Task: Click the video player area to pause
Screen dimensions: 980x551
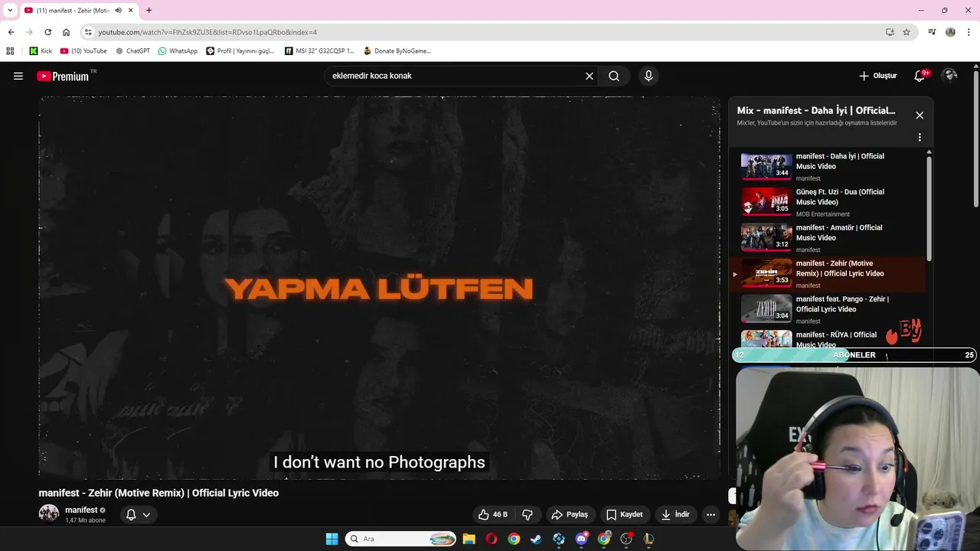Action: click(x=379, y=288)
